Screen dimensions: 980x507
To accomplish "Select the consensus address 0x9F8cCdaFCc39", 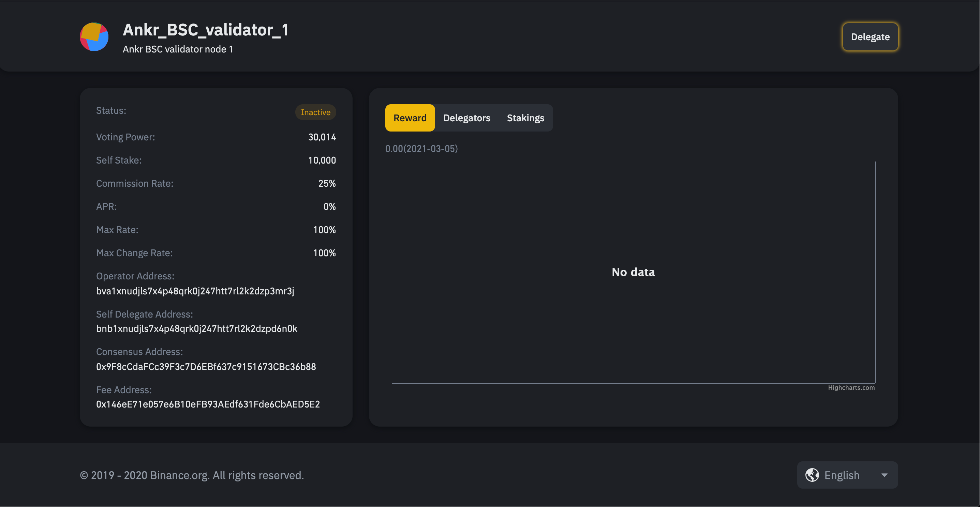I will [206, 367].
